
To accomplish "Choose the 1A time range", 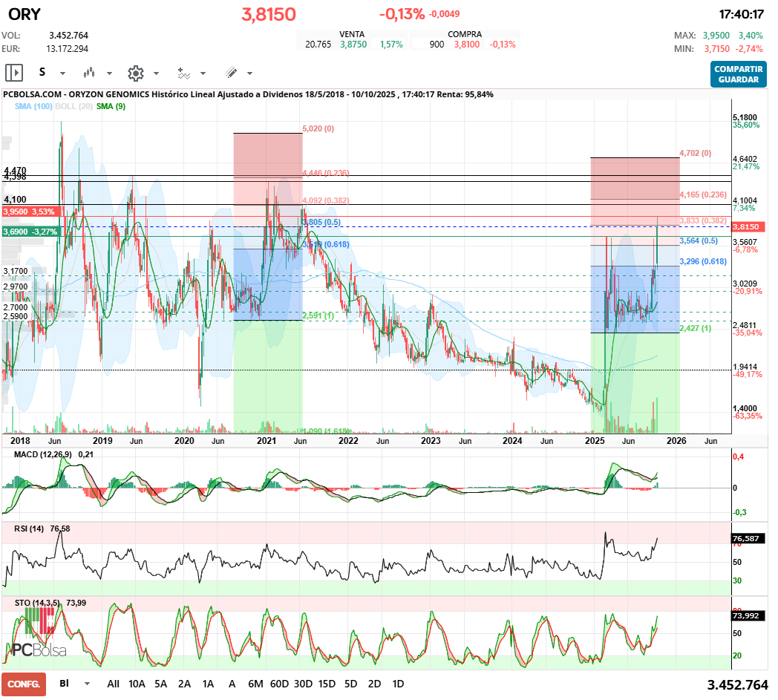I will coord(208,684).
